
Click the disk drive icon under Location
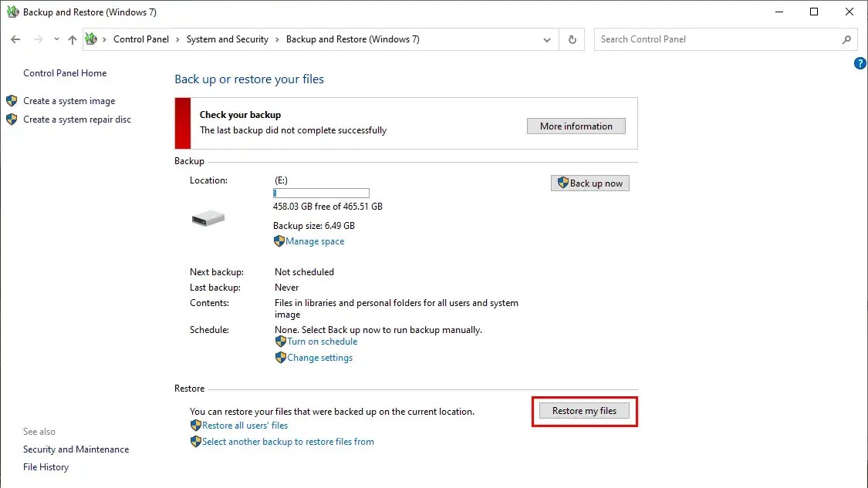tap(206, 217)
